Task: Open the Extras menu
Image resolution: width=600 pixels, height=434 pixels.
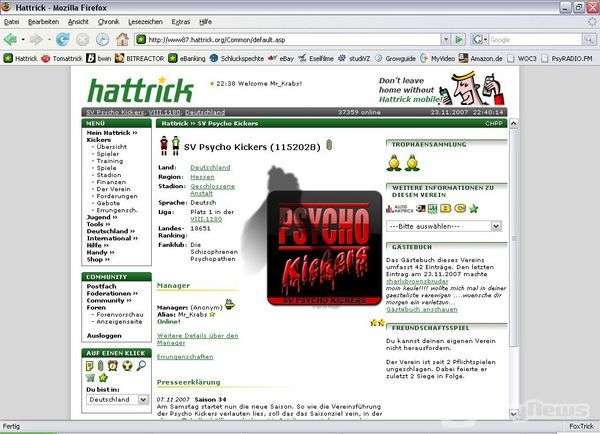Action: (x=181, y=22)
